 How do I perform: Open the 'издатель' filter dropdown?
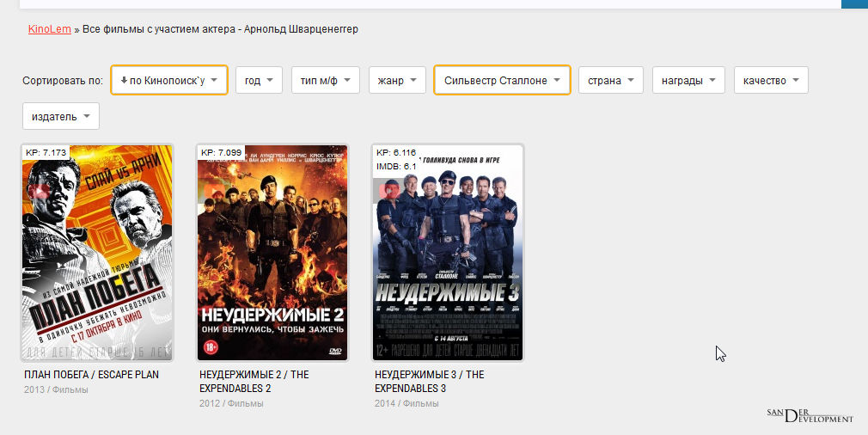61,116
